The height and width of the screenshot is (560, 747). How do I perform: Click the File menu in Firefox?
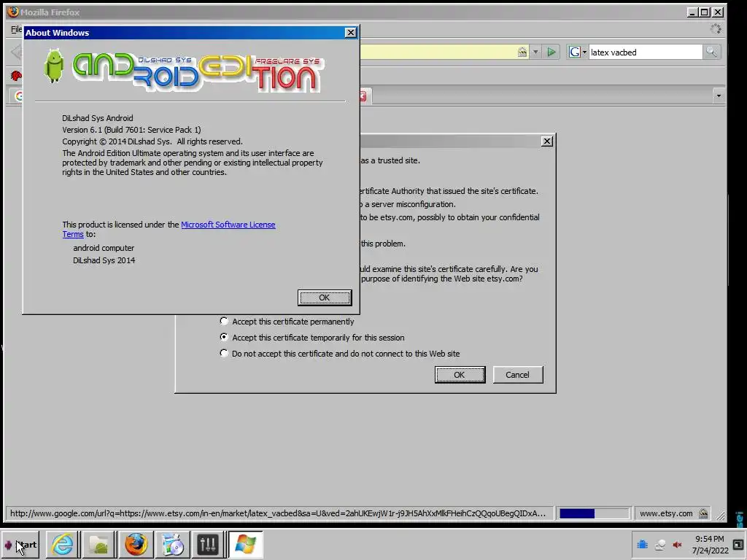coord(16,29)
